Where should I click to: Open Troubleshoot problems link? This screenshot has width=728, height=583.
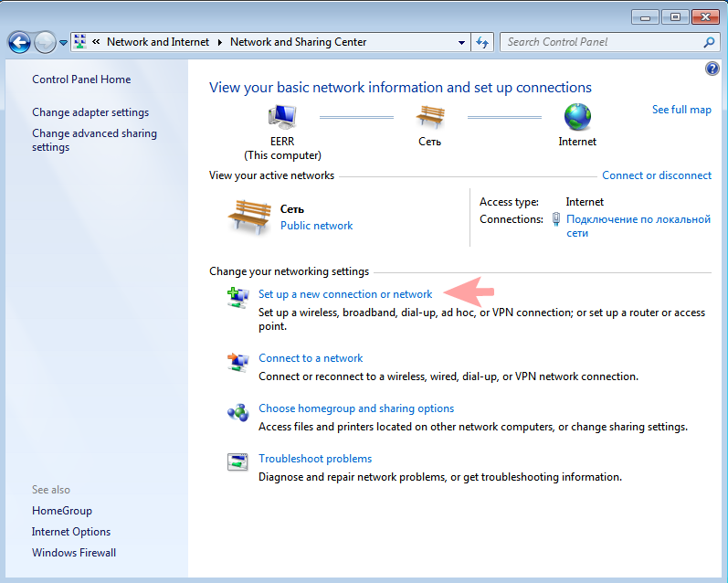[315, 459]
